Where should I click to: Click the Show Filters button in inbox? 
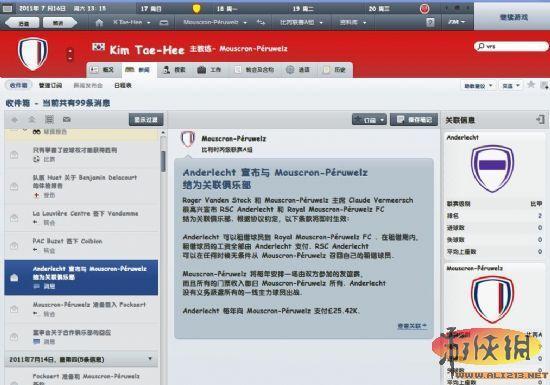pyautogui.click(x=146, y=120)
